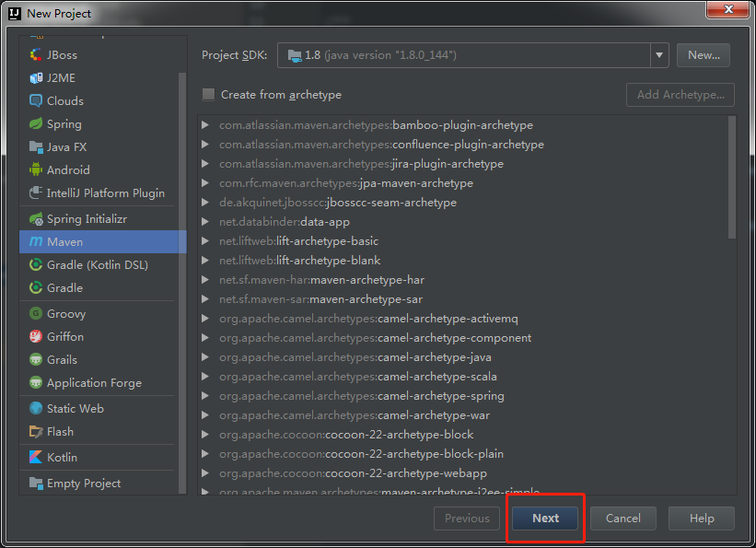Click the Java FX folder icon
Screen dimensions: 756x548
click(36, 147)
